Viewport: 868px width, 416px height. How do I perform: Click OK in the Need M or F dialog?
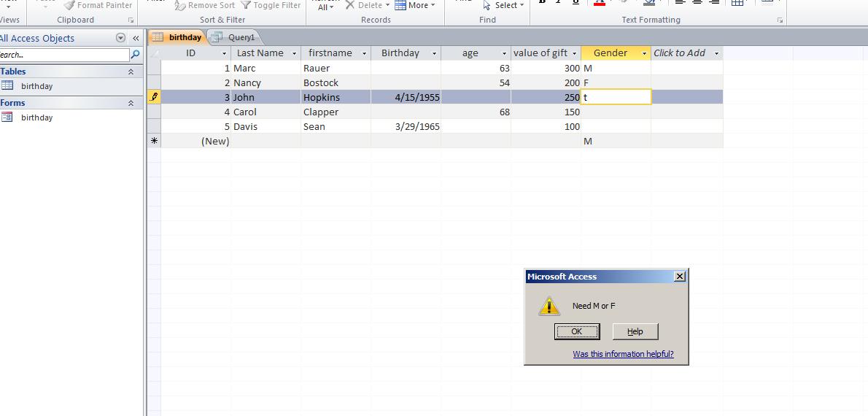pos(577,332)
